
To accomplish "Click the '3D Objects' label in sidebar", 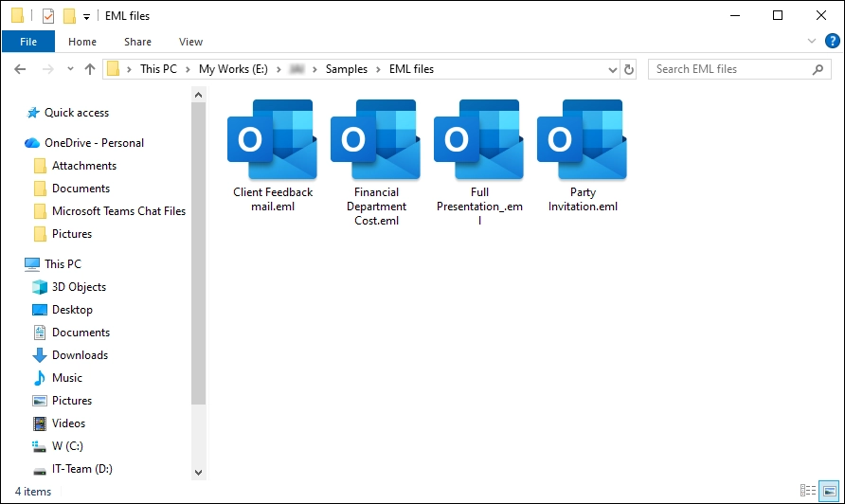I will [79, 287].
